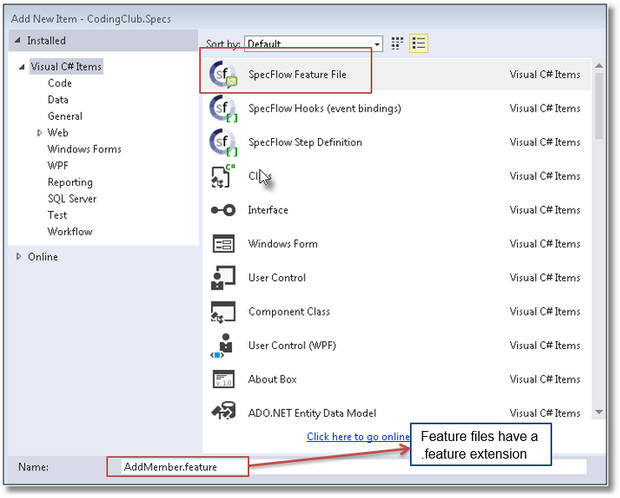620x498 pixels.
Task: Select 'User Control' template name
Action: [277, 278]
